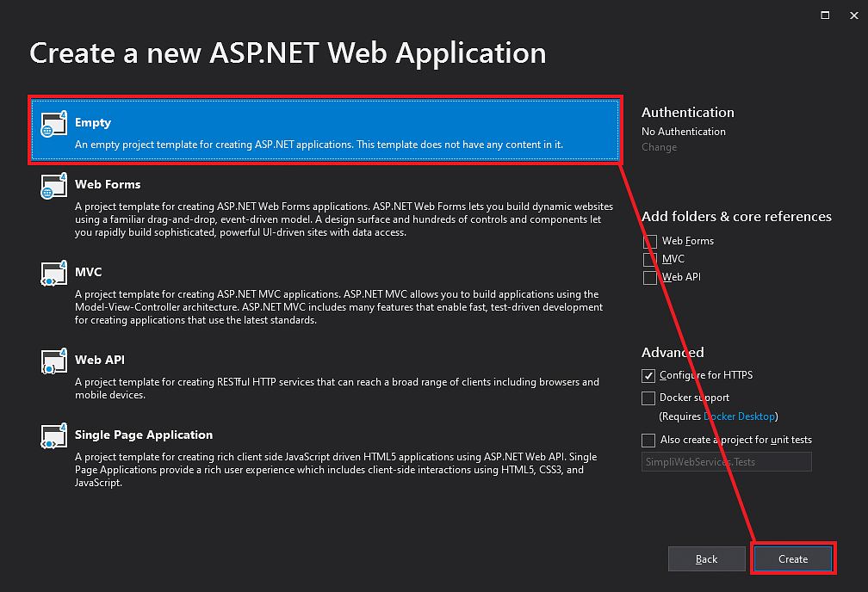Image resolution: width=868 pixels, height=592 pixels.
Task: Click the Web API description paragraph
Action: coord(337,388)
